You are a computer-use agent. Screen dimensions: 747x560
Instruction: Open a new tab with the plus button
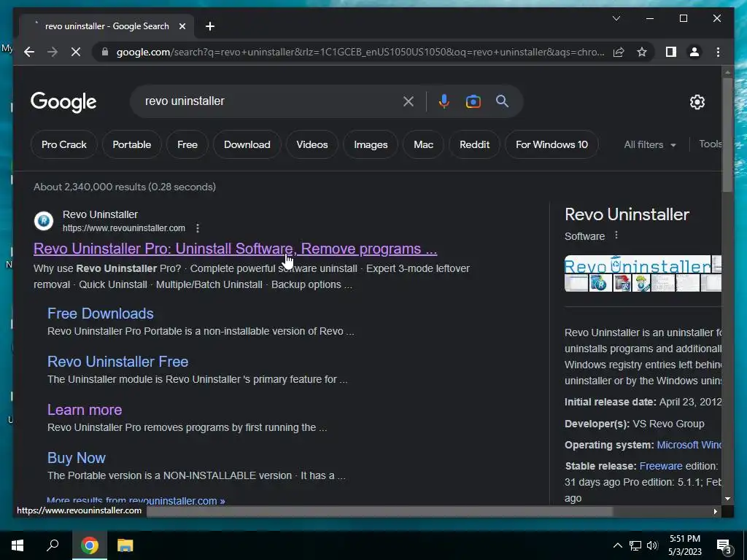[x=209, y=26]
